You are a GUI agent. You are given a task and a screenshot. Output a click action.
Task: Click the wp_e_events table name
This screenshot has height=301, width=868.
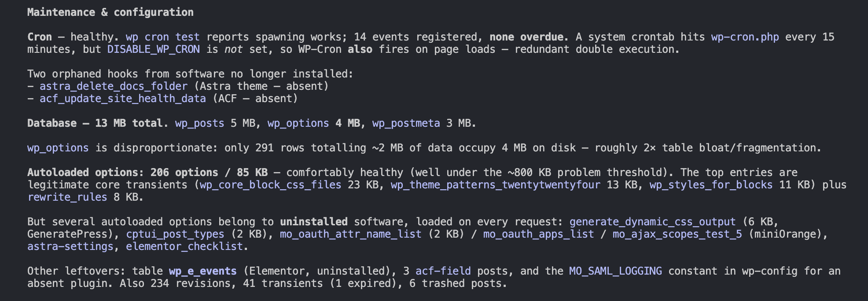[203, 271]
